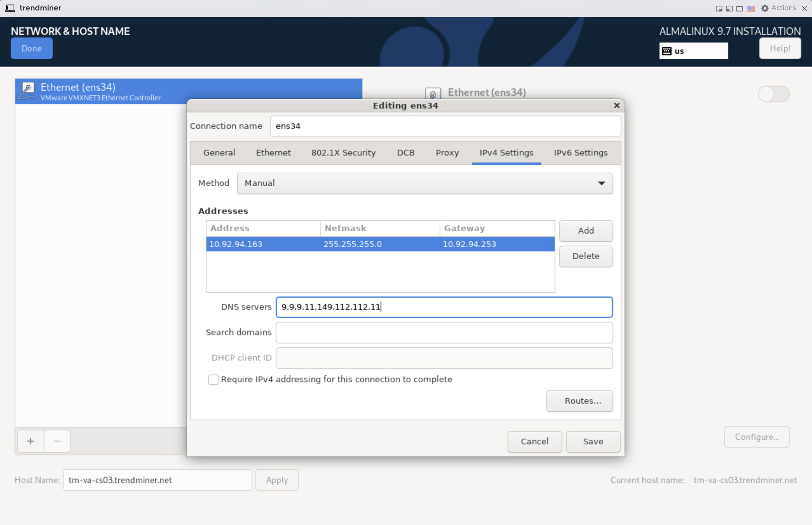The height and width of the screenshot is (525, 812).
Task: Click the US flag keyboard layout icon
Action: [x=750, y=9]
